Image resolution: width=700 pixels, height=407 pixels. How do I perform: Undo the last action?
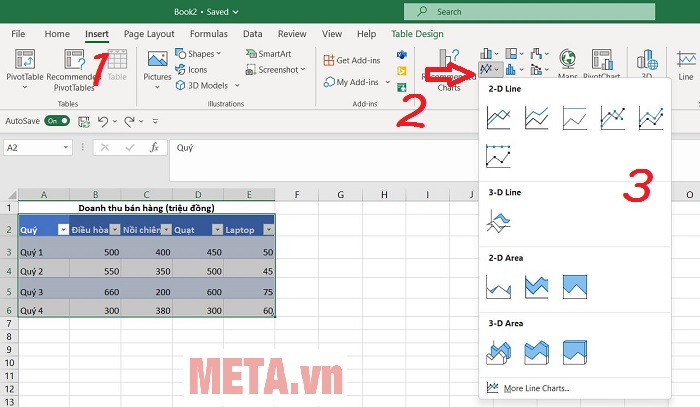pos(103,121)
